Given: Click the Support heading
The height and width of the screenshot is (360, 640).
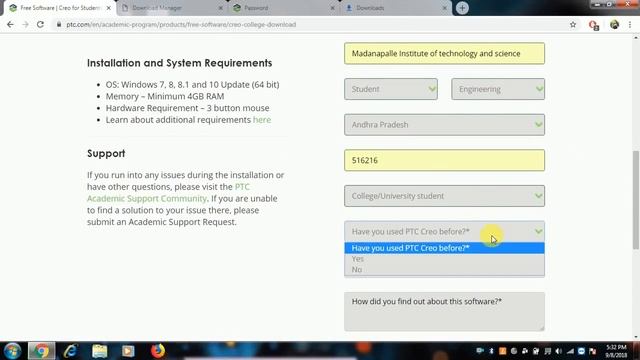Looking at the screenshot, I should (106, 153).
